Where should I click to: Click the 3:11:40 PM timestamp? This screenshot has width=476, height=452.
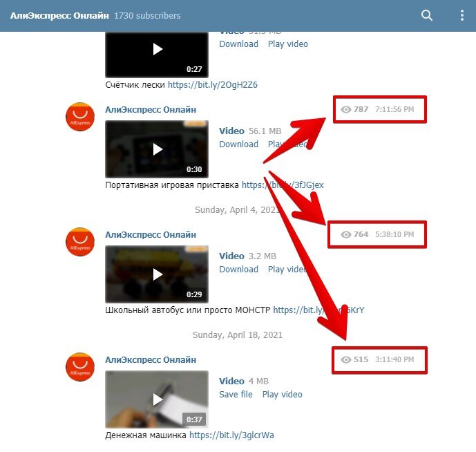click(x=394, y=359)
